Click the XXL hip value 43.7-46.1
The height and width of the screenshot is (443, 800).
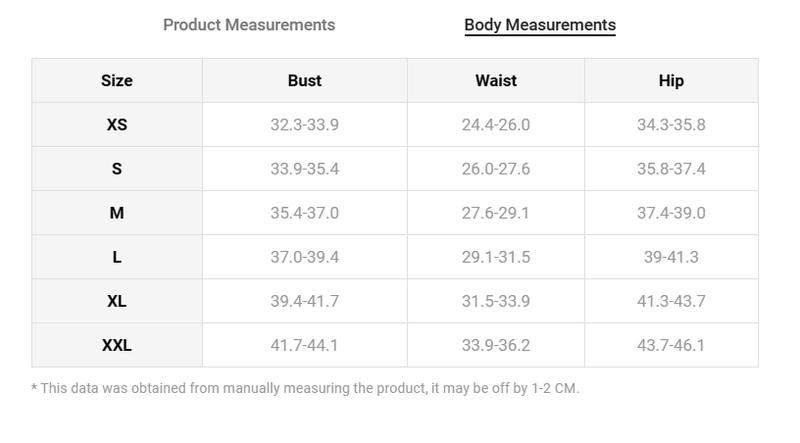tap(671, 346)
